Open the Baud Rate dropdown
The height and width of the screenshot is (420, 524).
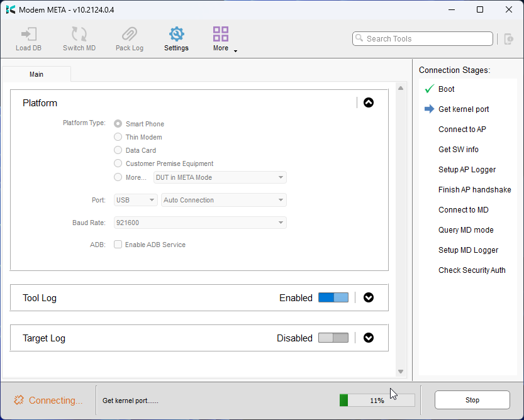(x=199, y=223)
